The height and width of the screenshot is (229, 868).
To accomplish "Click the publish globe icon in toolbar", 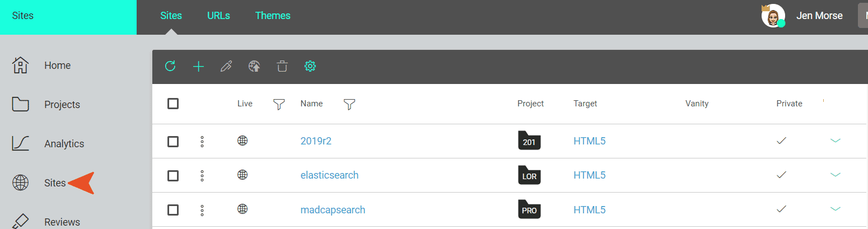I will (x=254, y=67).
